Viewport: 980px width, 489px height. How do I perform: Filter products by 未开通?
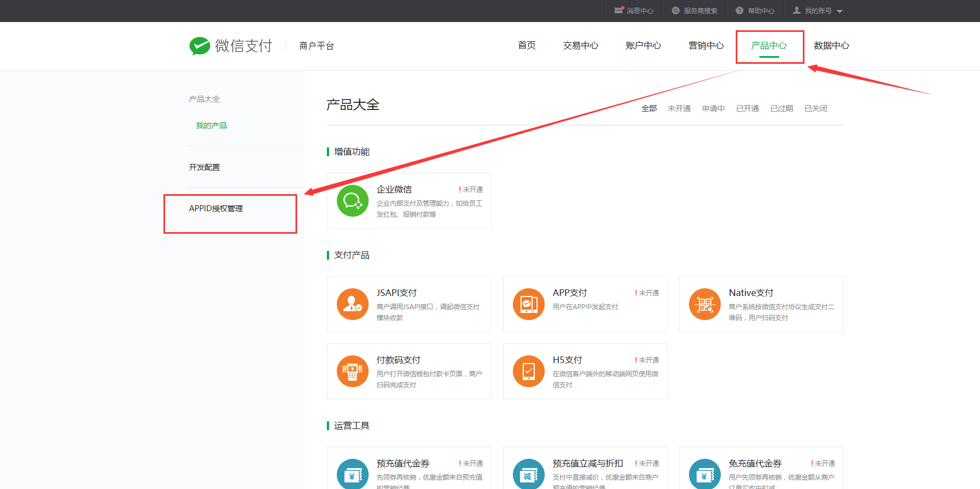(x=679, y=108)
